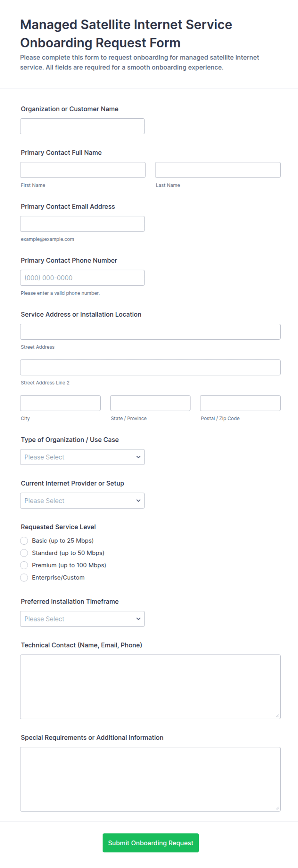Screen dimensions: 298x868
Task: Open Preferred Installation Timeframe dropdown
Action: point(82,619)
